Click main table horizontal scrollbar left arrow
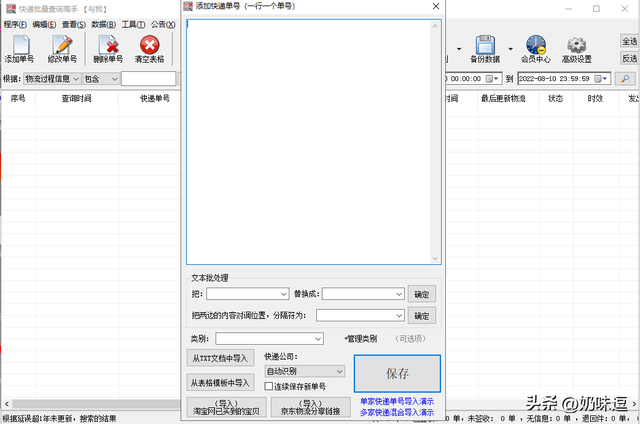 click(x=7, y=404)
